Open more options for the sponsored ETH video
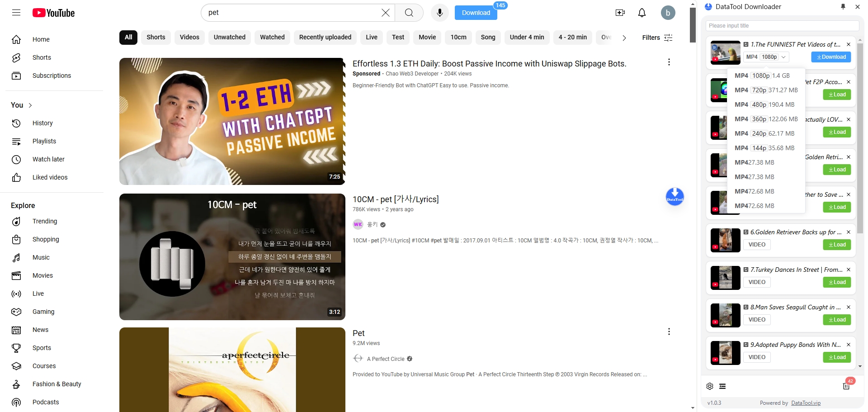The height and width of the screenshot is (412, 868). [x=669, y=62]
